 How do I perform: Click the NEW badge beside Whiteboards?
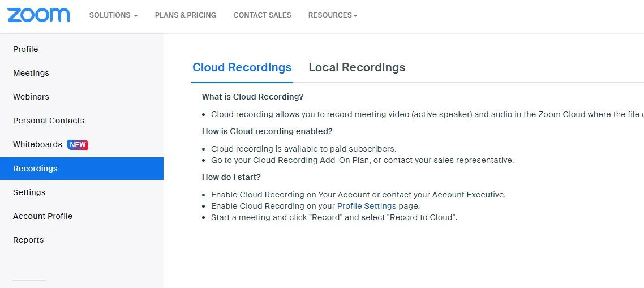pos(78,145)
